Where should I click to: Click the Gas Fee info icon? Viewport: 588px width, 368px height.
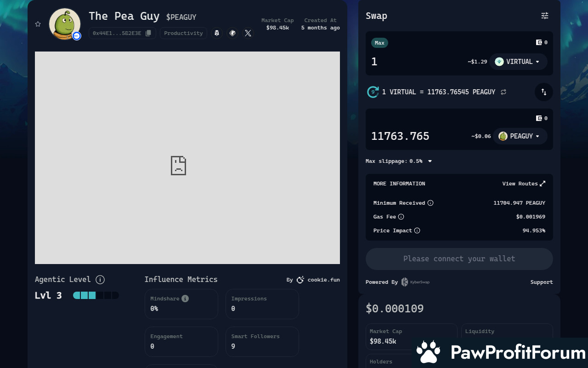click(401, 217)
